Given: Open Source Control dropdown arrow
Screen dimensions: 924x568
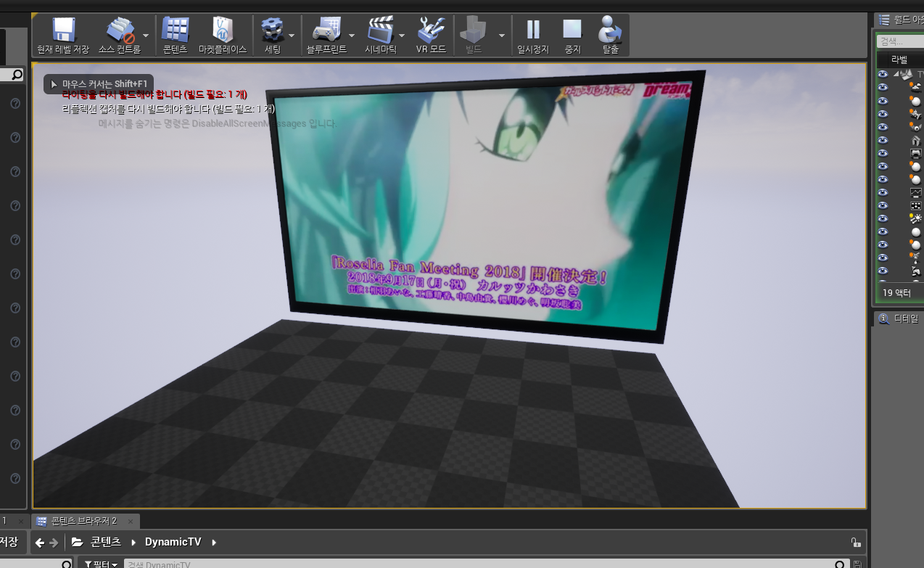Looking at the screenshot, I should point(146,35).
